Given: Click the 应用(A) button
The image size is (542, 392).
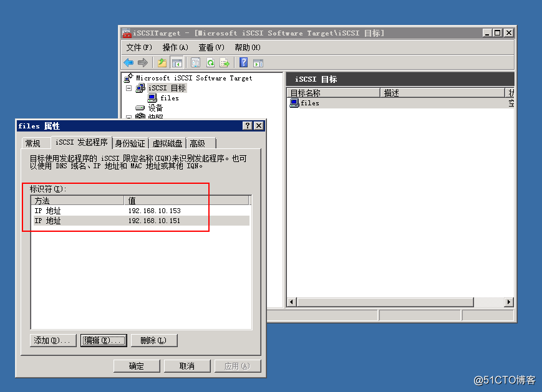Looking at the screenshot, I should click(238, 366).
